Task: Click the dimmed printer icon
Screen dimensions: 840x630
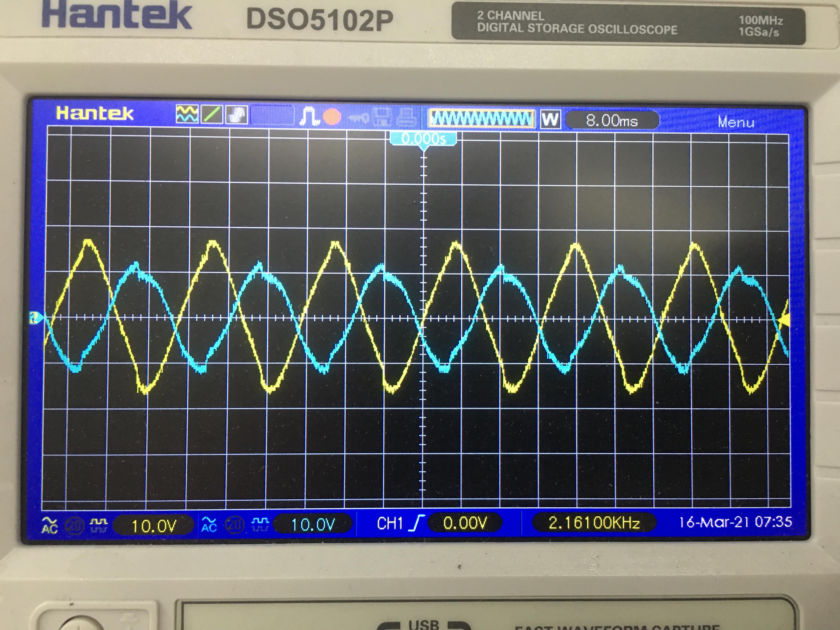Action: coord(407,118)
